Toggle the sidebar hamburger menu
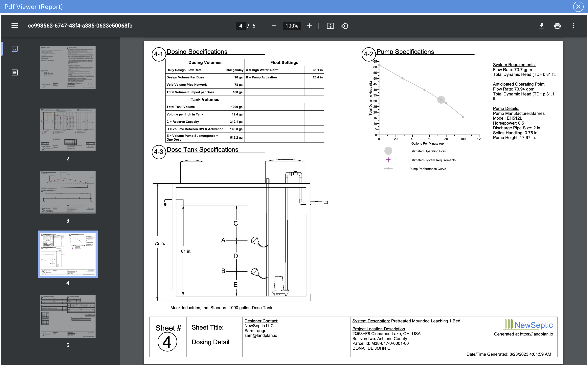This screenshot has height=366, width=588. 14,26
